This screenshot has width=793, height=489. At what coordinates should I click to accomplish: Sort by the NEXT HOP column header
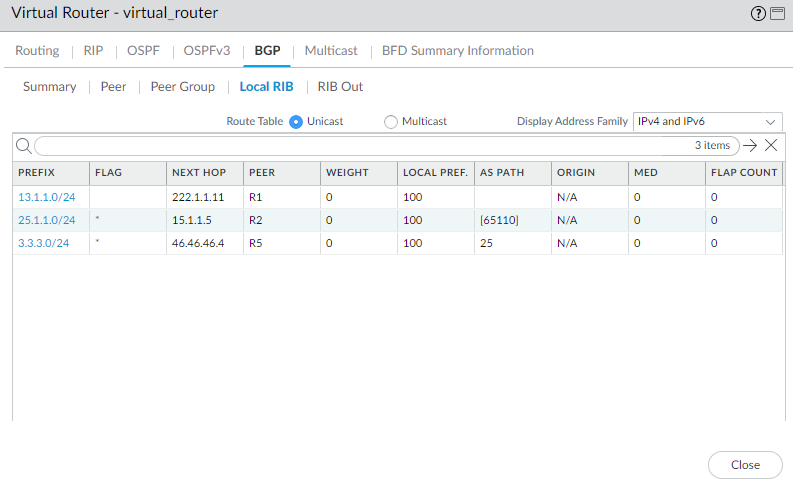click(199, 173)
